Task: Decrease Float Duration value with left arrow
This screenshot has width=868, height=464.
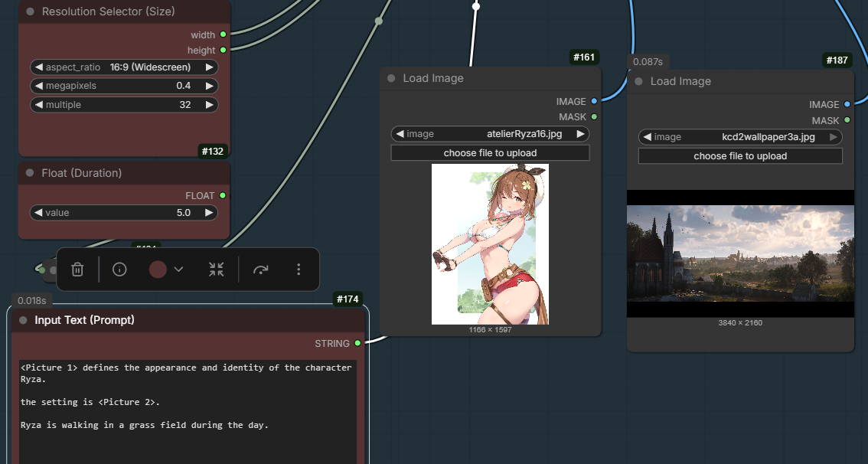Action: coord(39,213)
